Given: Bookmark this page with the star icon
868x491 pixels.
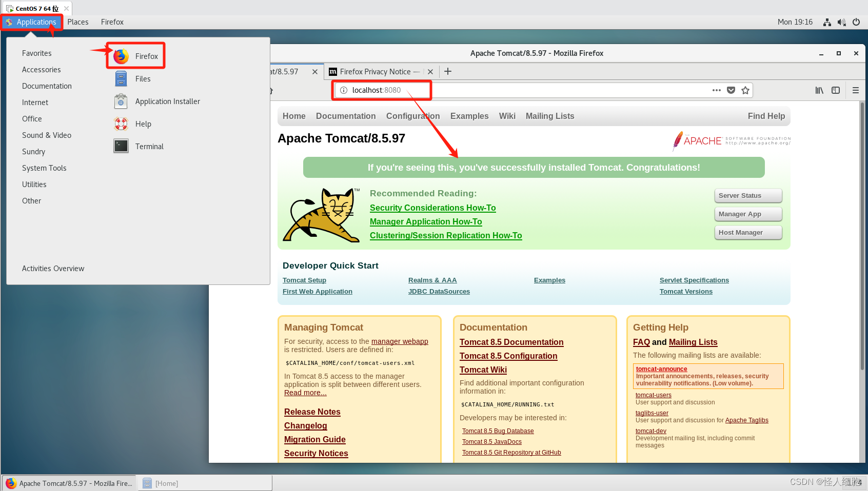Looking at the screenshot, I should (x=745, y=90).
